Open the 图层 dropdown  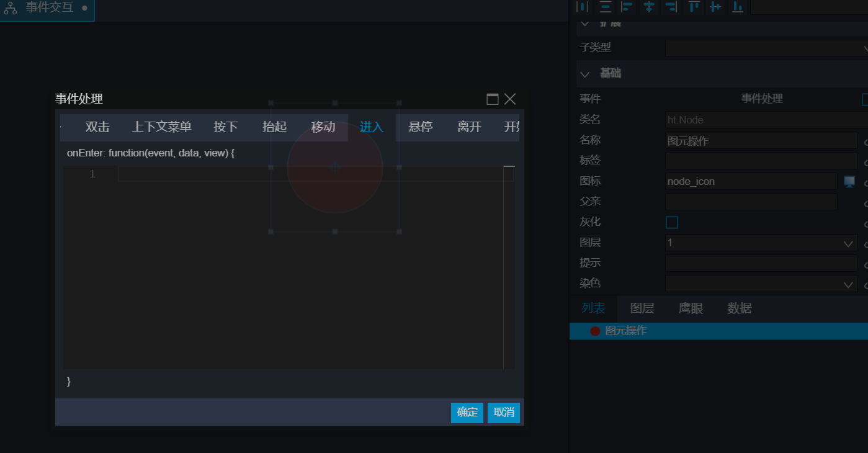pyautogui.click(x=761, y=243)
